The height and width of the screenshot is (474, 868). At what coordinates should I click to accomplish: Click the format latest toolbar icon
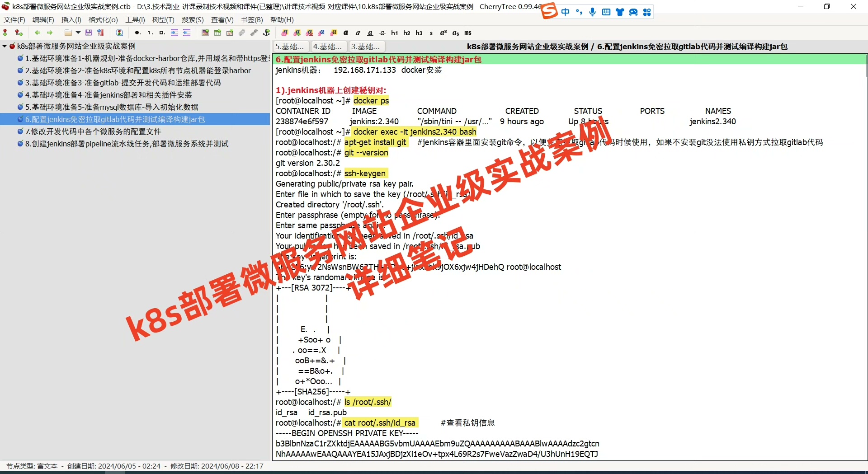pos(285,33)
